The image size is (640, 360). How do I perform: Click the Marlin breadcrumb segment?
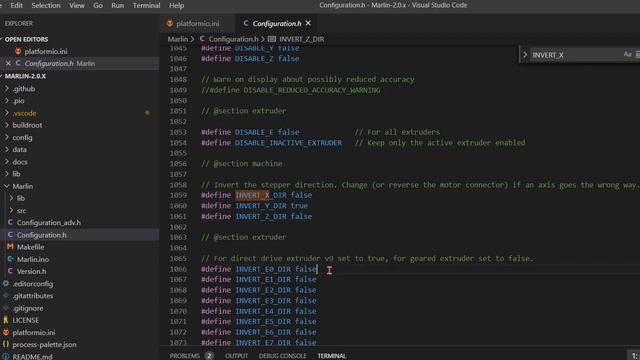(178, 39)
